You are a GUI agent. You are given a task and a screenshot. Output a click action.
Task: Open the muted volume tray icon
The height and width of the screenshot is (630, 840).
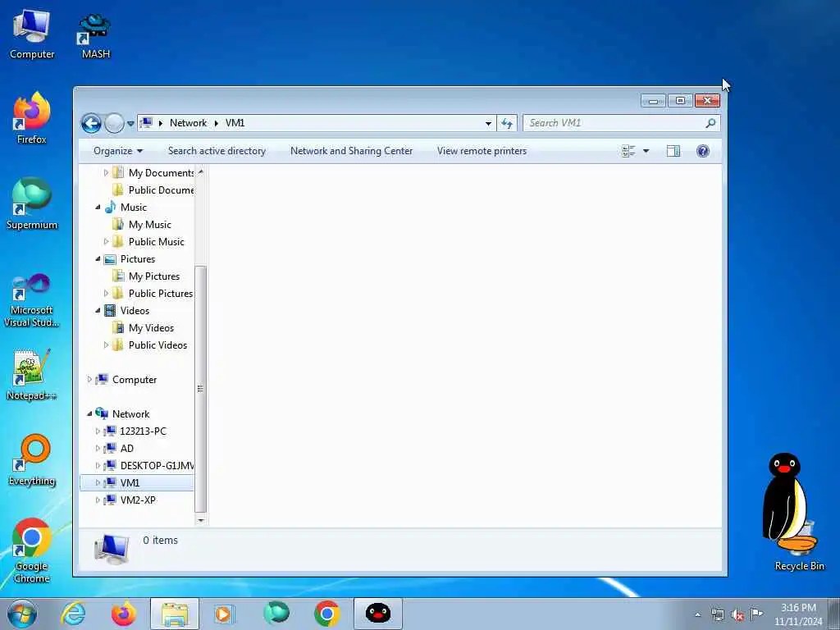coord(737,614)
